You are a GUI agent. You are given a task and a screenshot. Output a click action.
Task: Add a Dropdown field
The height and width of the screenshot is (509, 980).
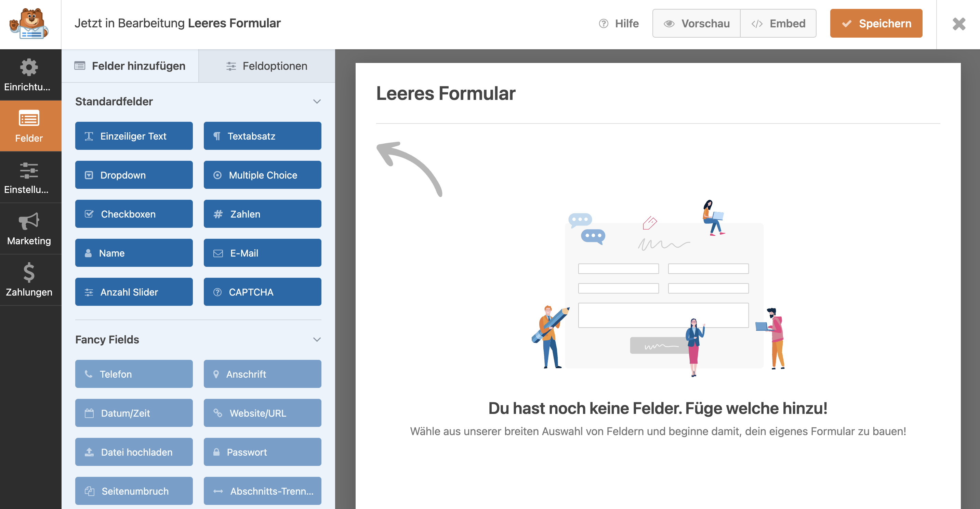click(134, 175)
